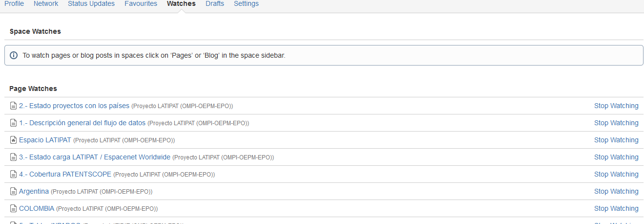Viewport: 644px width, 224px height.
Task: Open the Espacio LATIPAT page link
Action: click(x=45, y=140)
